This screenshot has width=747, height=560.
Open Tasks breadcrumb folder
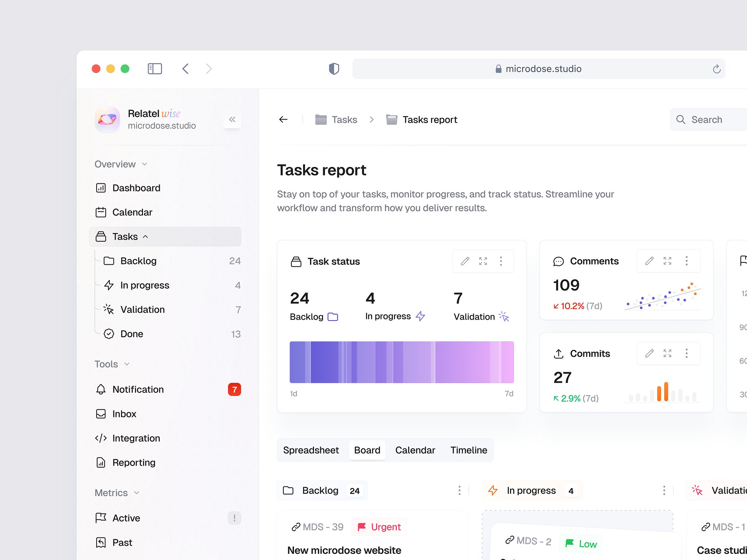[x=336, y=120]
